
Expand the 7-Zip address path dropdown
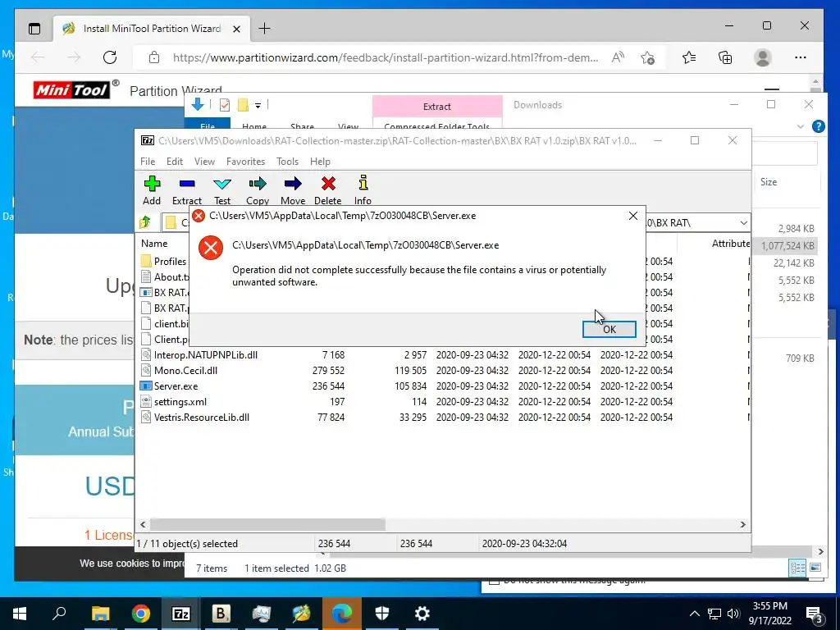click(743, 222)
